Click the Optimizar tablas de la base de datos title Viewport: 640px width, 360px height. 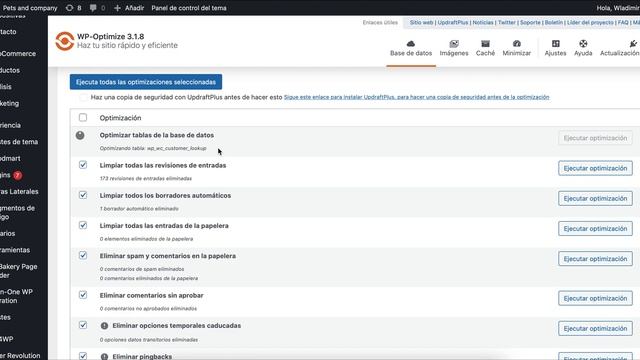[157, 135]
